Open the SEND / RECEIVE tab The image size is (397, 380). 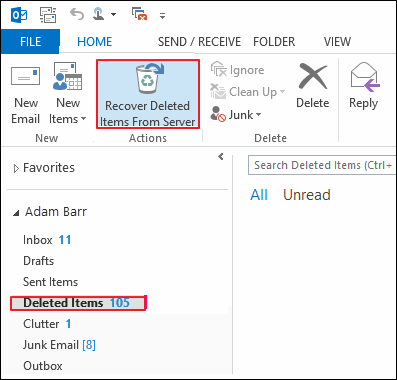[199, 42]
